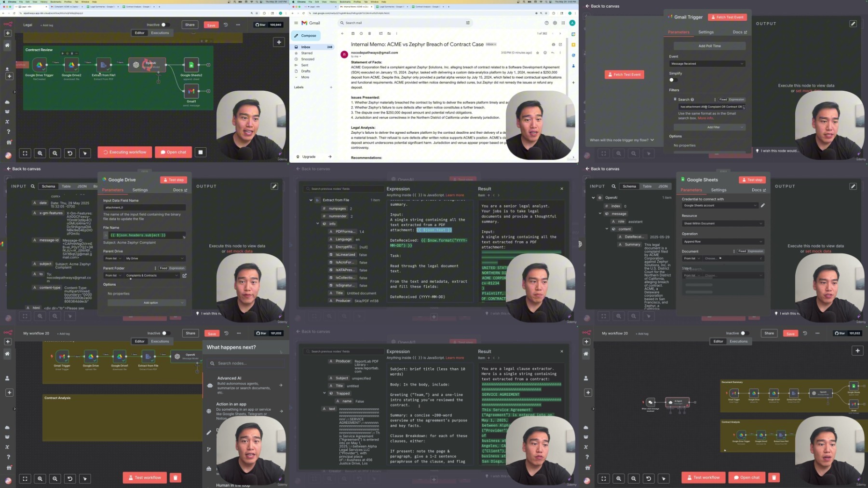Click More info link under Gmail Trigger Search

(705, 118)
